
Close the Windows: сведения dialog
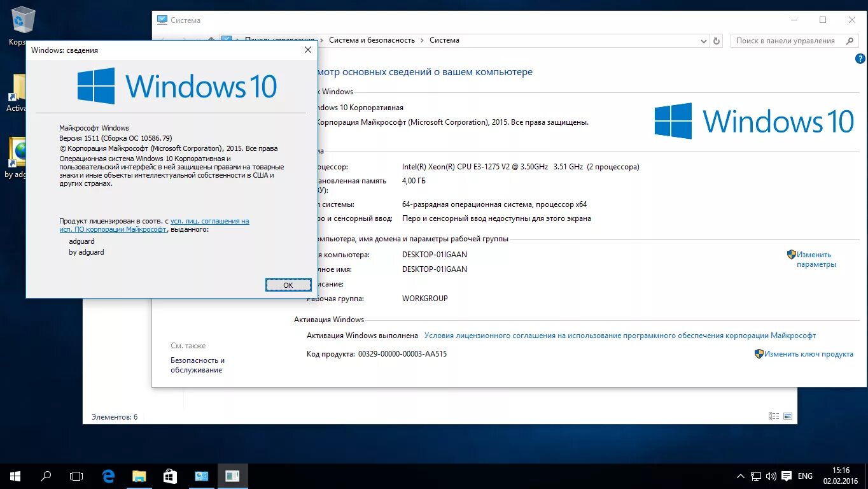click(x=308, y=50)
